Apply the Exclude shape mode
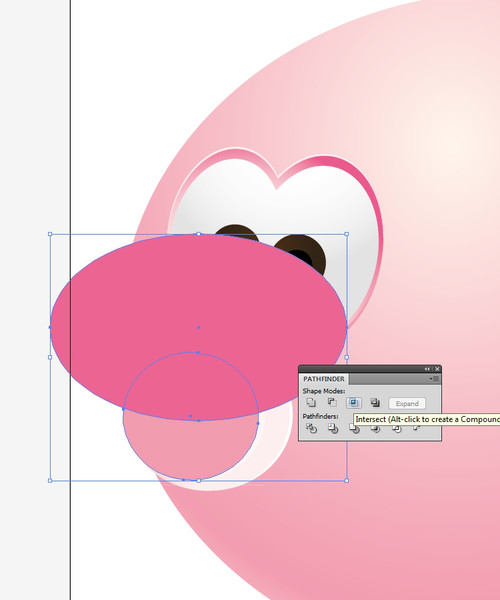The image size is (500, 600). (375, 403)
